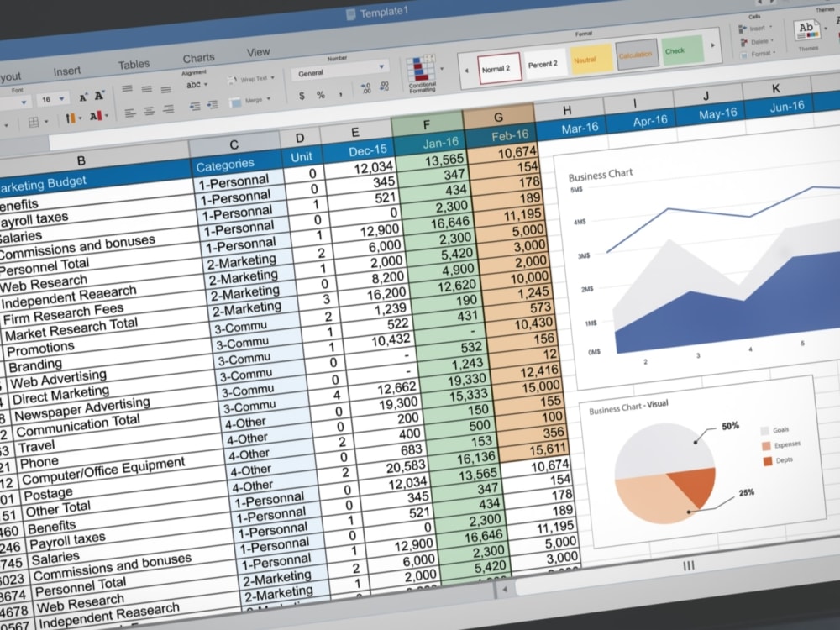Viewport: 840px width, 630px height.
Task: Expand the Conditional Formatting arrow
Action: [442, 69]
